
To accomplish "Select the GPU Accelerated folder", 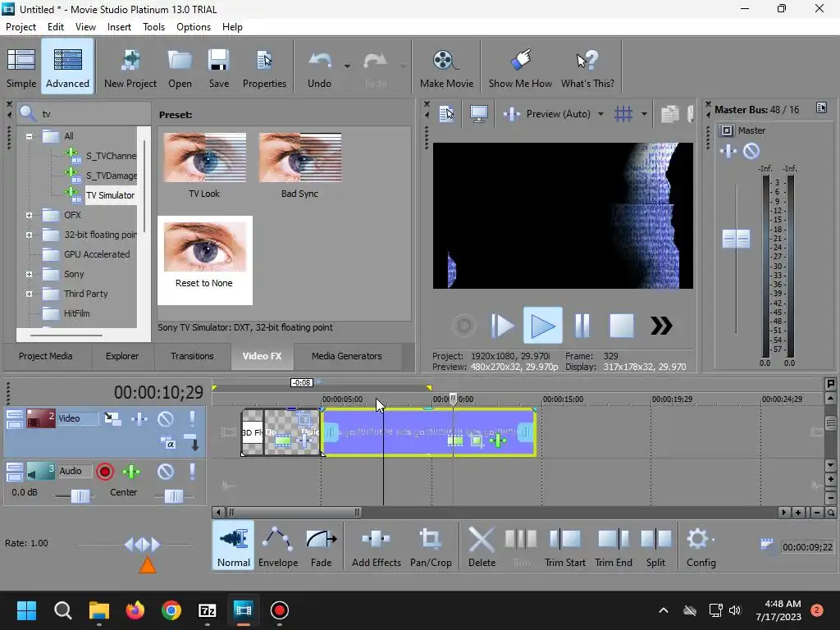I will tap(97, 254).
